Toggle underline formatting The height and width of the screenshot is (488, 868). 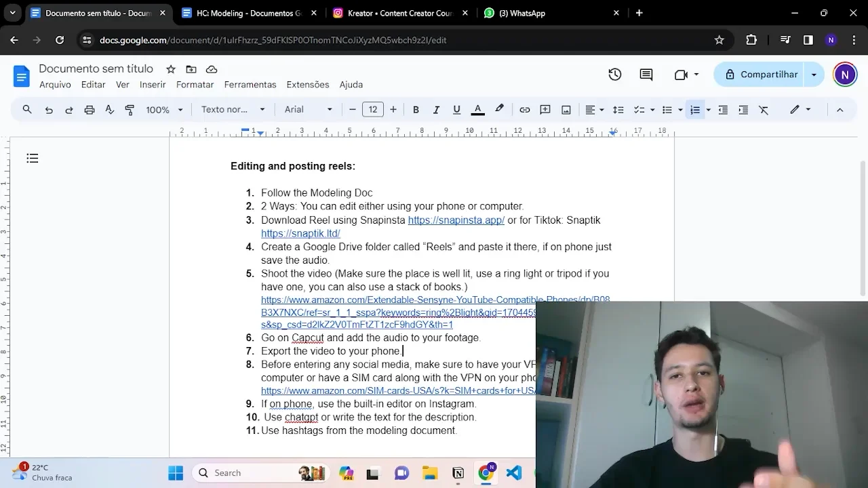pos(456,110)
